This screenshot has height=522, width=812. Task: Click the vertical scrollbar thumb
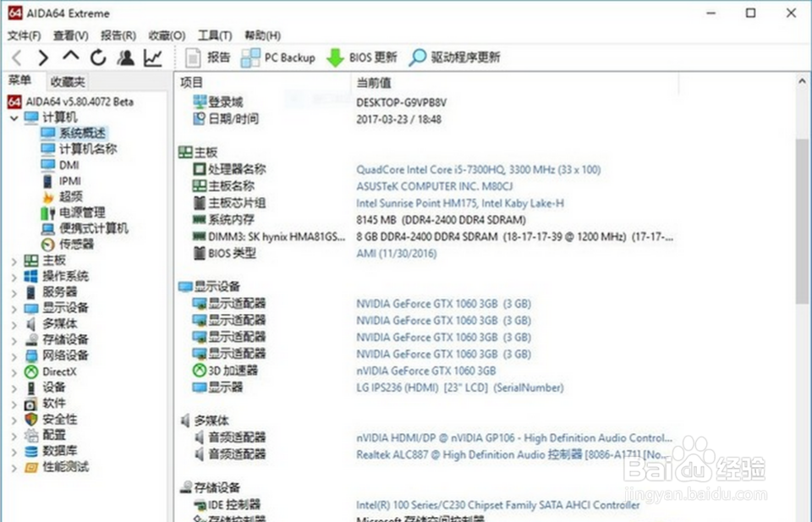(802, 221)
